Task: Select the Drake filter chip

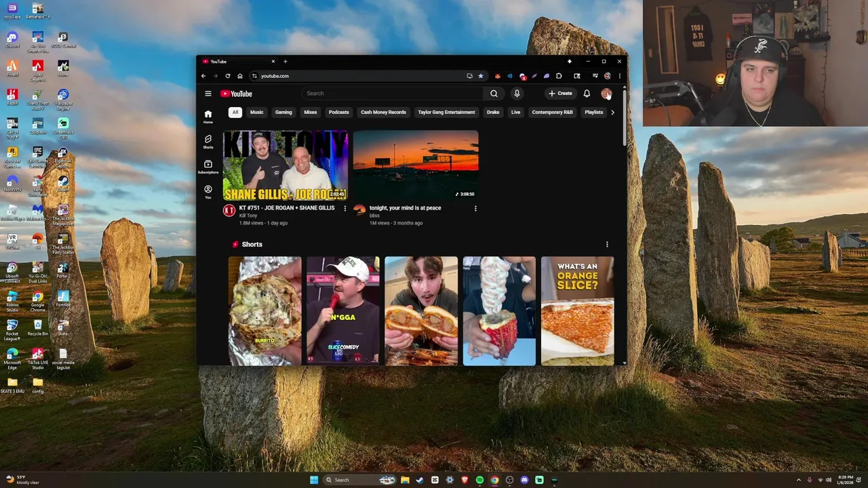Action: [493, 113]
